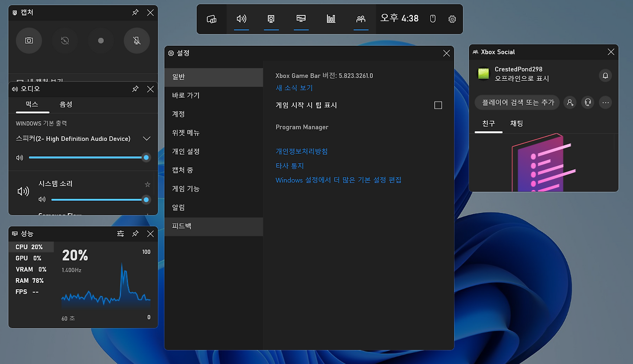Pin the Capture widget
Viewport: 633px width, 364px height.
136,12
